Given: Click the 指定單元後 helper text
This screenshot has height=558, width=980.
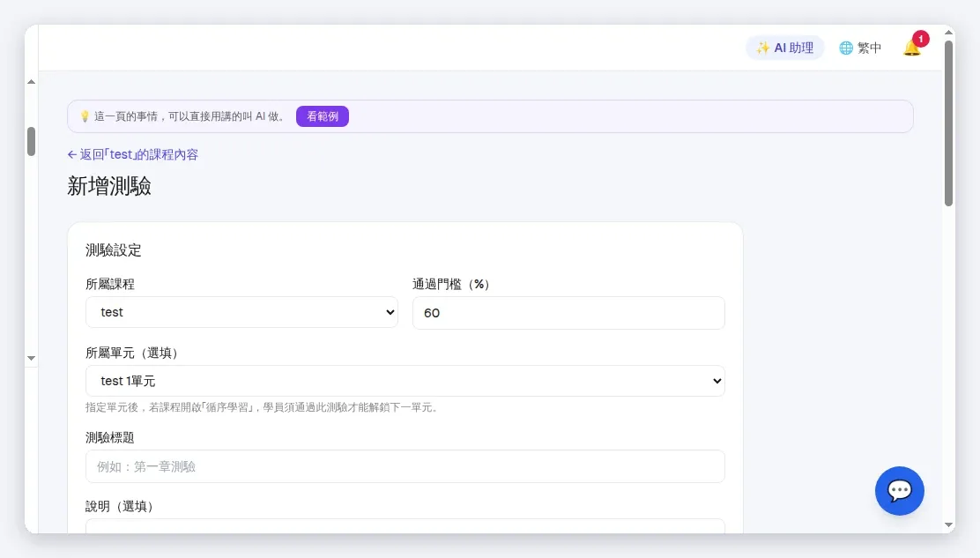Looking at the screenshot, I should (x=263, y=407).
